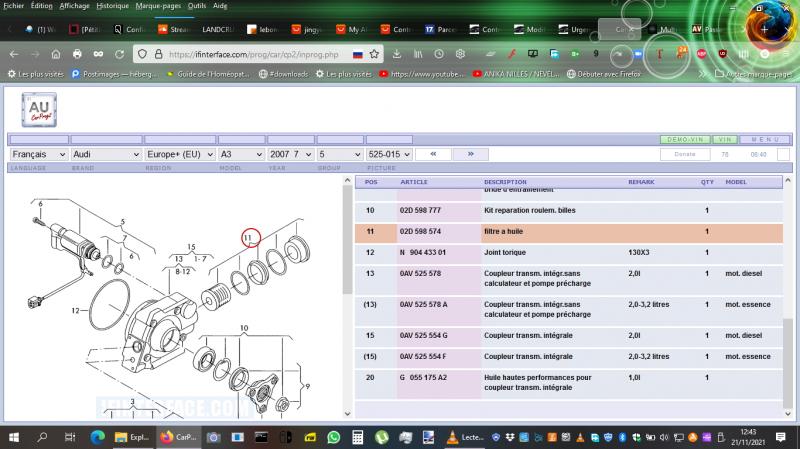800x449 pixels.
Task: Click the AU CarProg logo
Action: pos(39,110)
